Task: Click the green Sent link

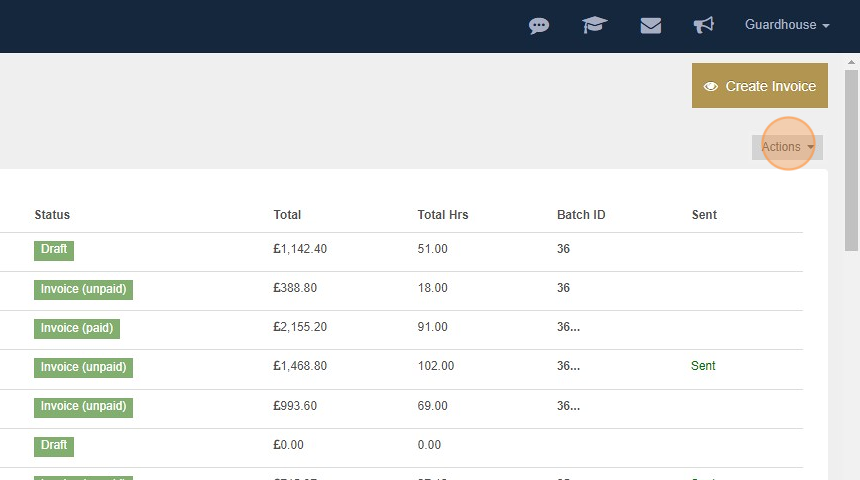Action: (703, 366)
